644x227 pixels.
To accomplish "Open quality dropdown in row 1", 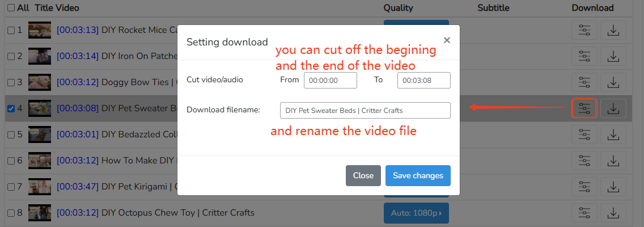I will coord(416,24).
